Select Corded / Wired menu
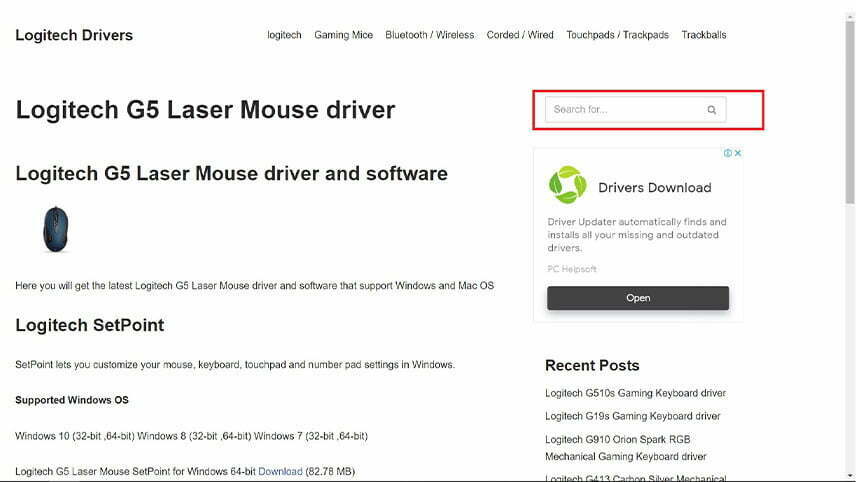 pyautogui.click(x=520, y=35)
